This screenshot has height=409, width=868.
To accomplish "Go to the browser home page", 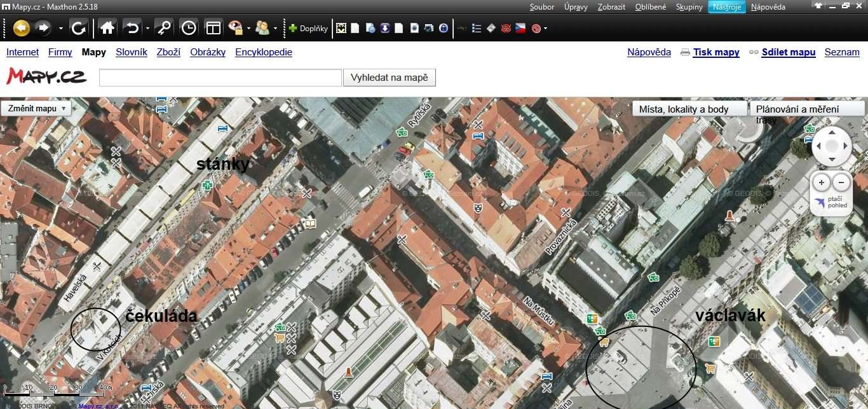I will pos(107,28).
